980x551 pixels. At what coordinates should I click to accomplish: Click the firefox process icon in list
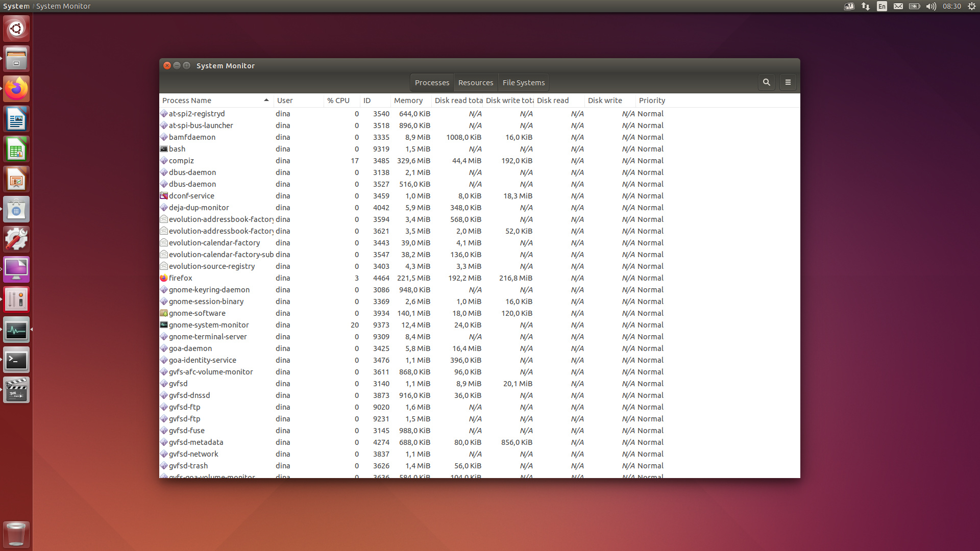tap(164, 278)
